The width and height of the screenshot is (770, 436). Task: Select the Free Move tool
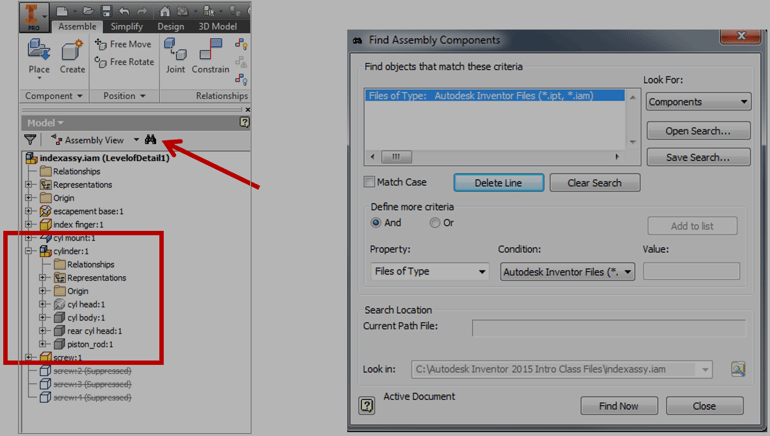[123, 44]
